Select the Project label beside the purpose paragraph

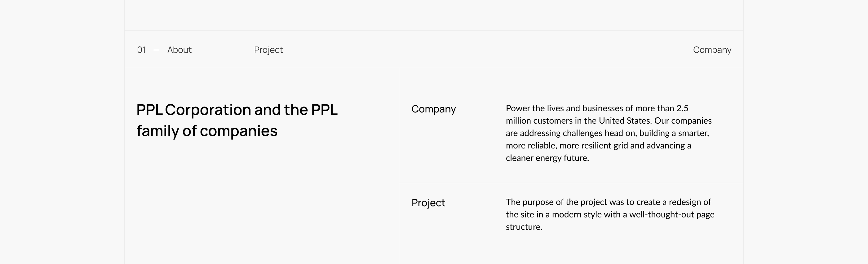point(428,203)
